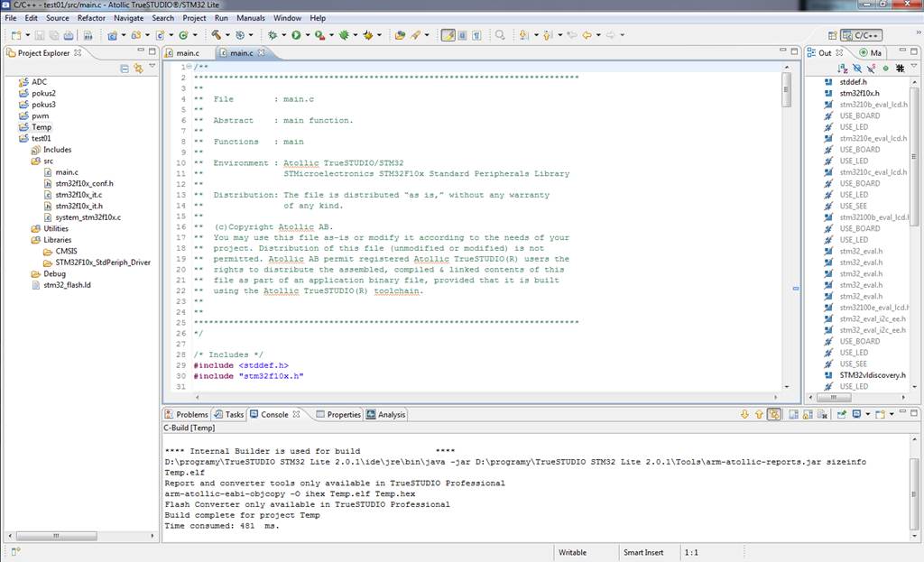Click the Project Explorer horizontal scrollbar
This screenshot has height=562, width=924.
point(56,536)
